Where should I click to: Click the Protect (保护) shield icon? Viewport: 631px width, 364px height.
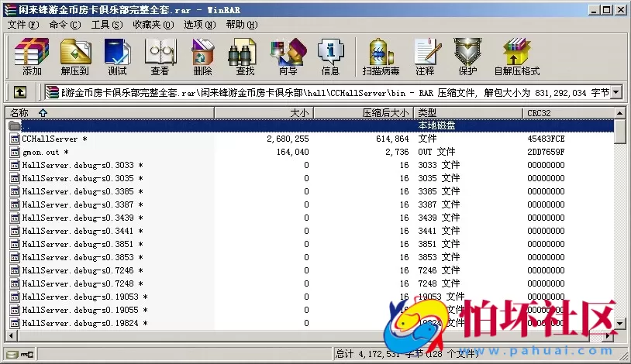(x=467, y=57)
